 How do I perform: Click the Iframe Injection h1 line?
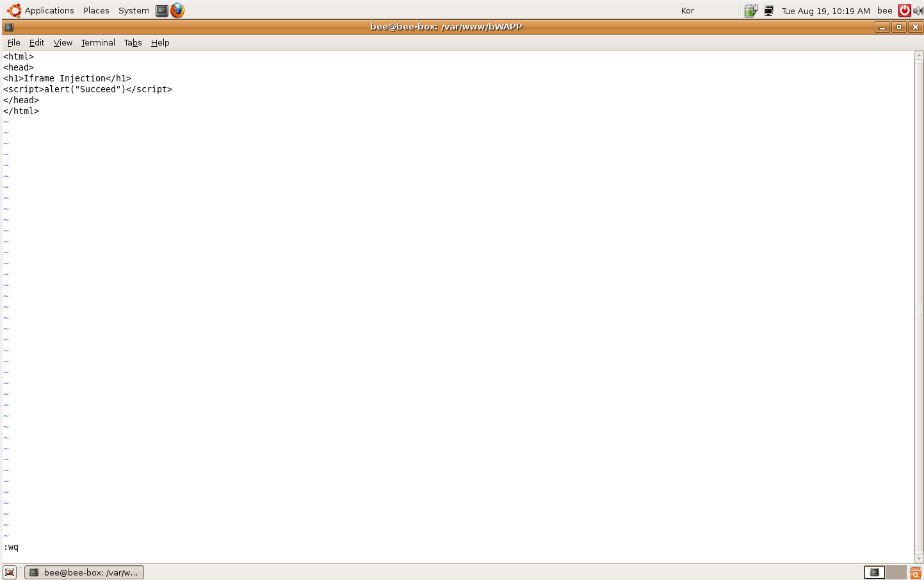(67, 78)
